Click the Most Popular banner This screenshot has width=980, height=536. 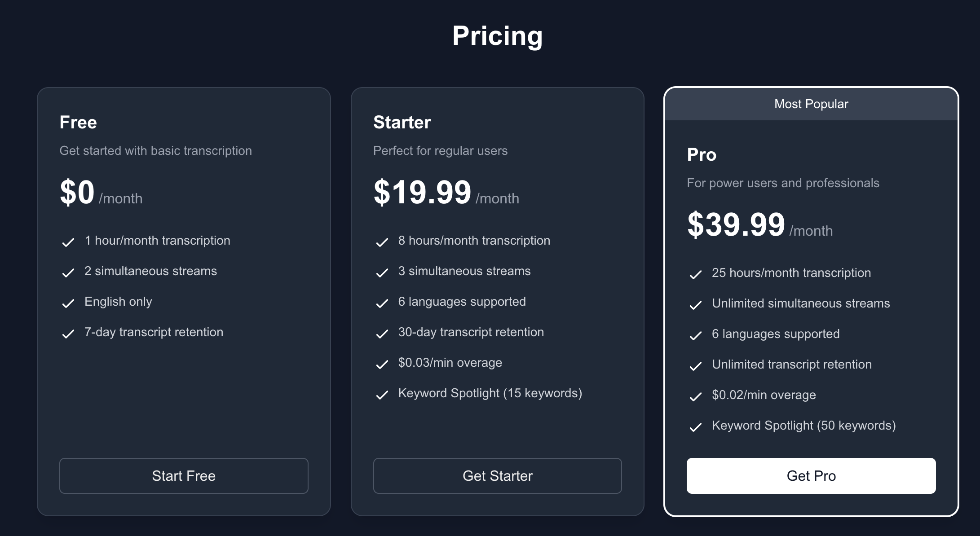[x=811, y=104]
